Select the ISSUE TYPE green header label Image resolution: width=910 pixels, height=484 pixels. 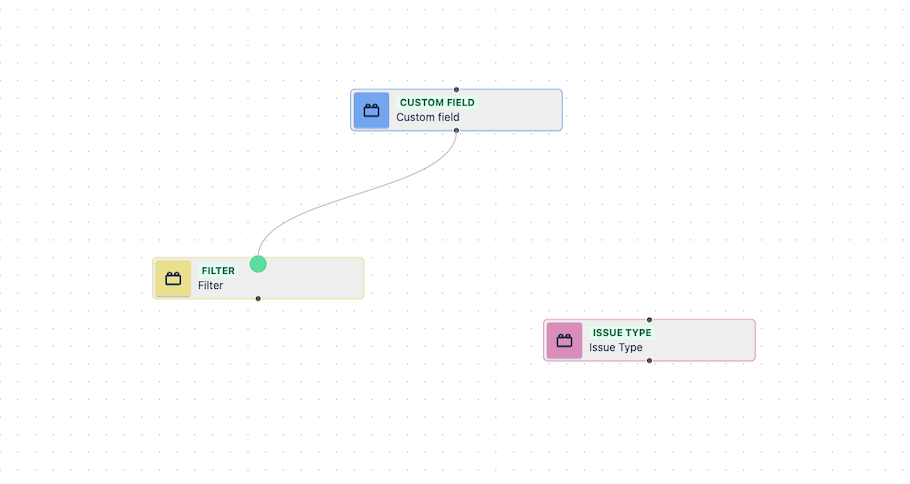tap(621, 333)
